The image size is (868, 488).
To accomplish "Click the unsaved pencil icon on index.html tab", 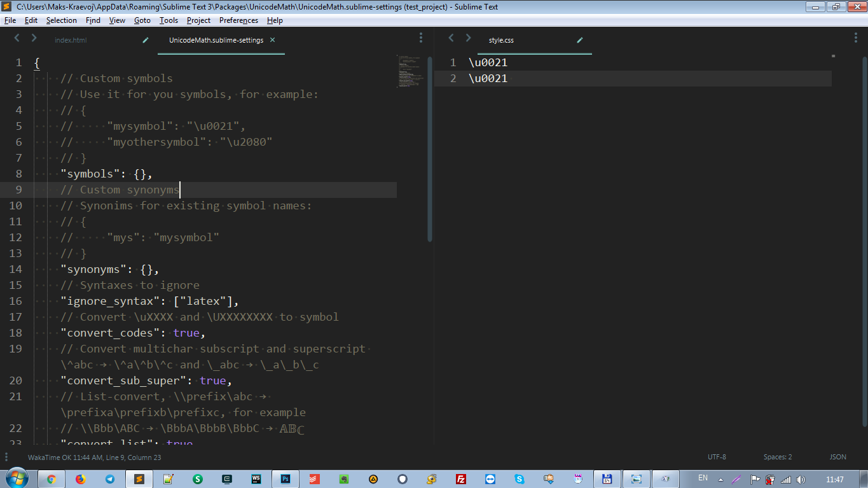I will pos(145,40).
